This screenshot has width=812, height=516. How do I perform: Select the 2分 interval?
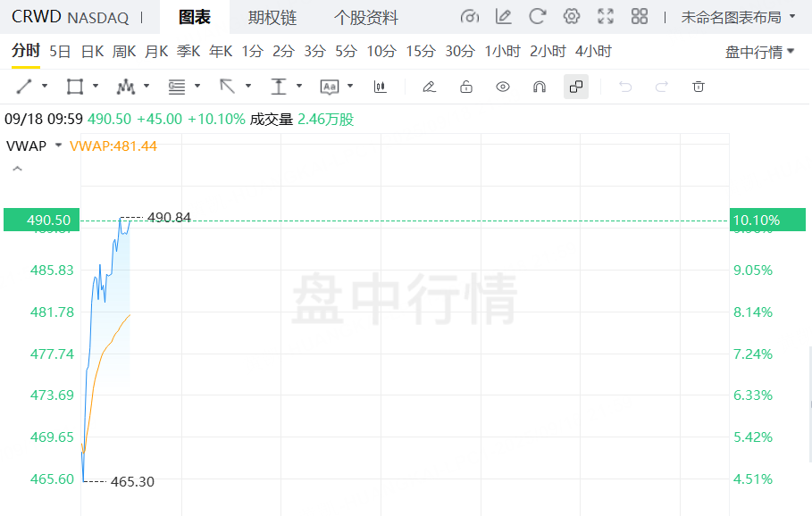pyautogui.click(x=284, y=51)
